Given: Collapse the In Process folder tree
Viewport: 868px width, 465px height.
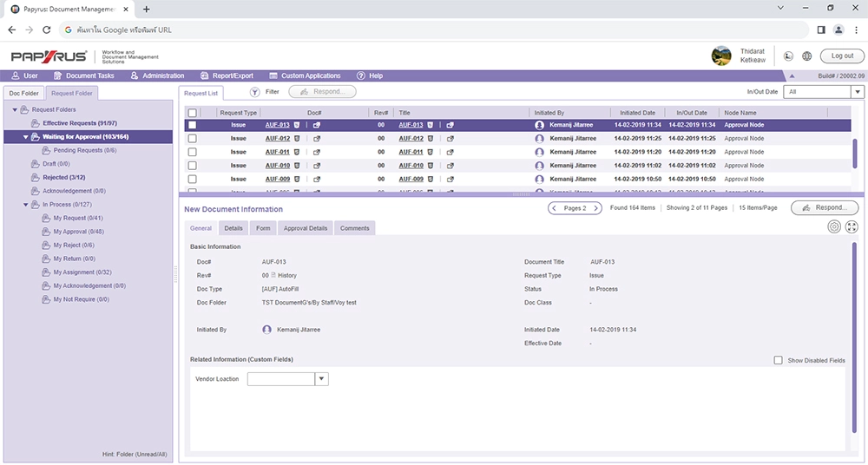Looking at the screenshot, I should pyautogui.click(x=26, y=205).
